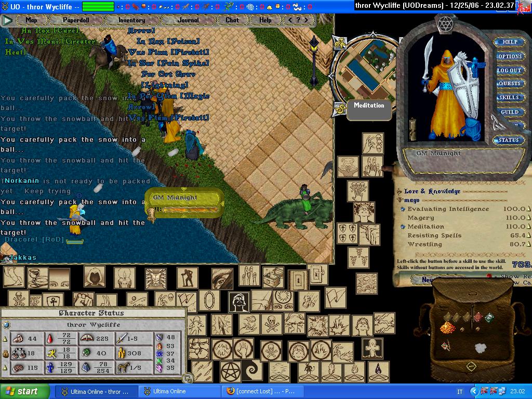Image resolution: width=532 pixels, height=399 pixels.
Task: Collapse the top menu bar with the arrow
Action: pos(7,20)
